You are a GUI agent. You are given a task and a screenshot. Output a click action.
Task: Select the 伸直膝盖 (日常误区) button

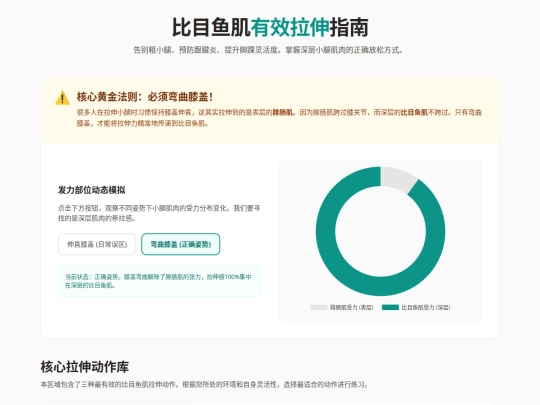97,244
